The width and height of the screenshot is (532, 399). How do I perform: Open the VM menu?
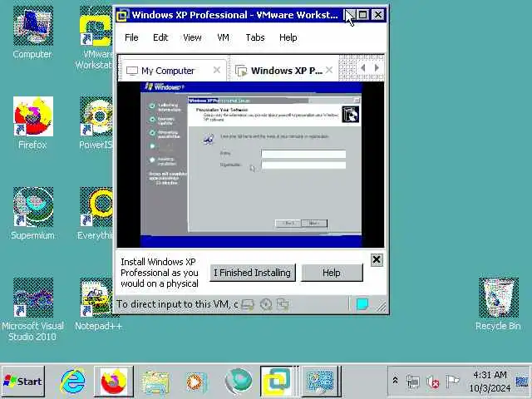click(x=223, y=37)
